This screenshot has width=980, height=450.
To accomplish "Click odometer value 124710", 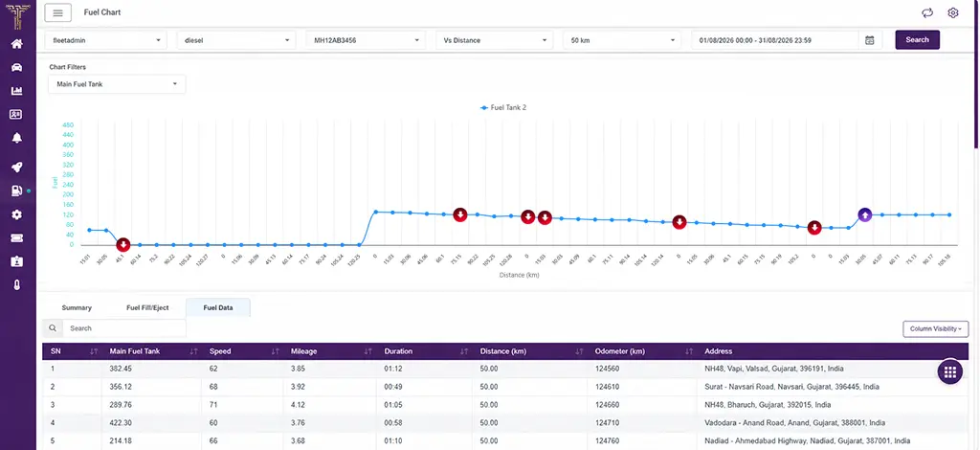I will (608, 422).
